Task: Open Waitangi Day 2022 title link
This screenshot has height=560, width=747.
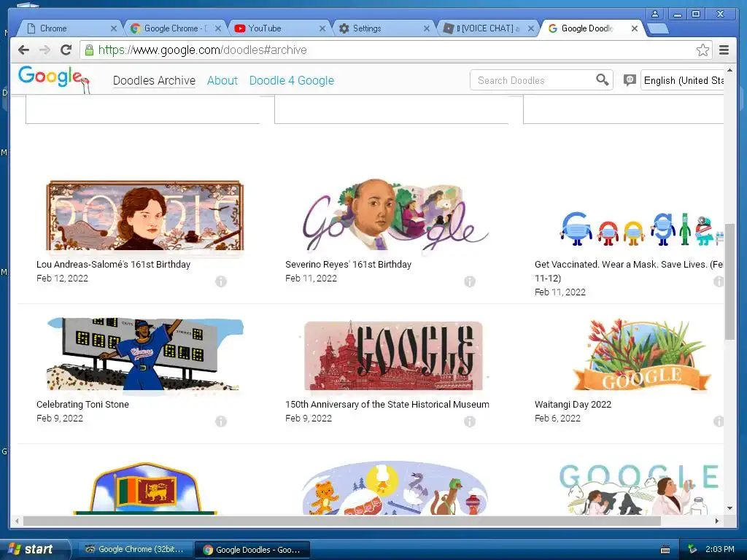Action: [573, 404]
